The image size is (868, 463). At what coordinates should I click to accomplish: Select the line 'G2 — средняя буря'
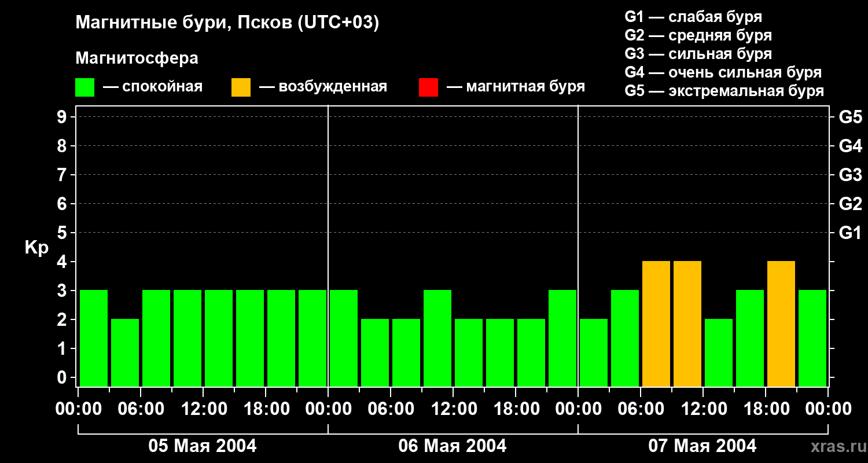tap(698, 35)
